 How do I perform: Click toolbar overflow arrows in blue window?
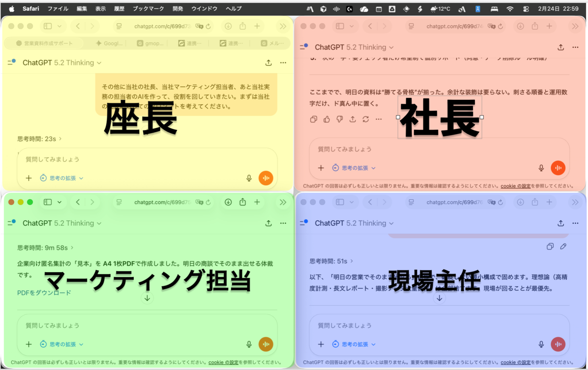[575, 202]
